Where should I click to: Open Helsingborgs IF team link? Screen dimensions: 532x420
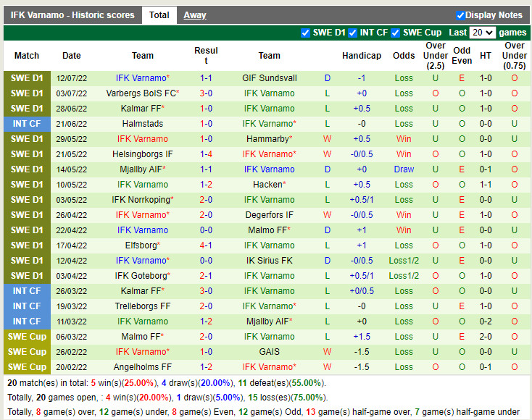(143, 154)
